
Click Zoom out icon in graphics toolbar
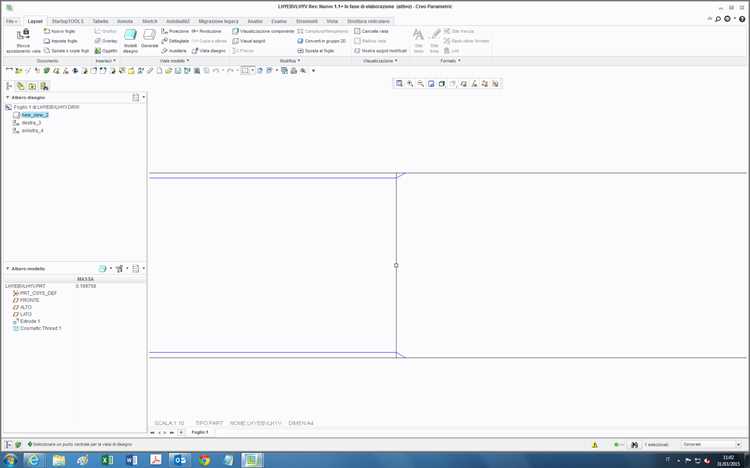click(x=420, y=84)
